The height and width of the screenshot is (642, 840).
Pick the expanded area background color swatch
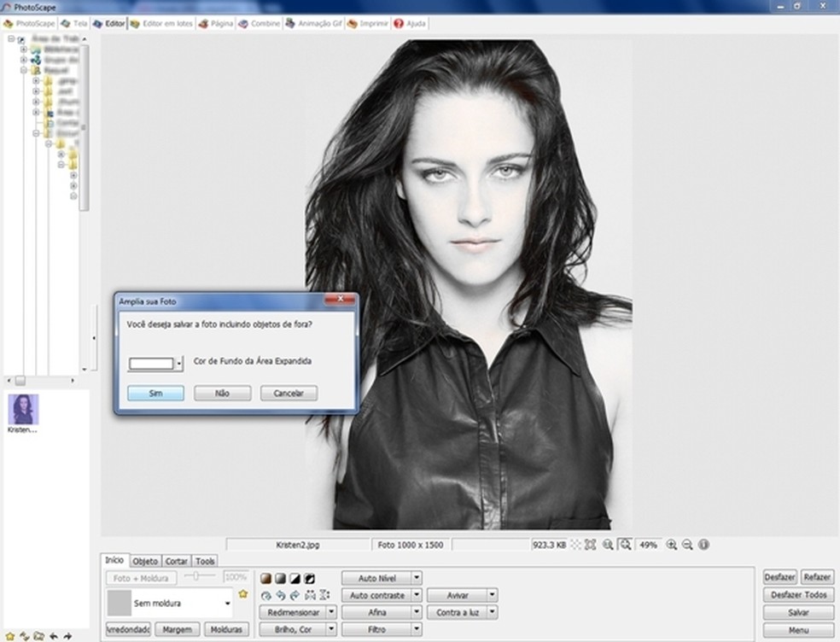(x=151, y=363)
